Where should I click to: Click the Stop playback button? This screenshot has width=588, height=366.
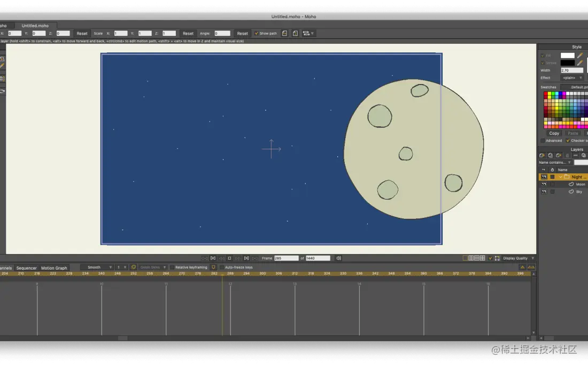[229, 258]
